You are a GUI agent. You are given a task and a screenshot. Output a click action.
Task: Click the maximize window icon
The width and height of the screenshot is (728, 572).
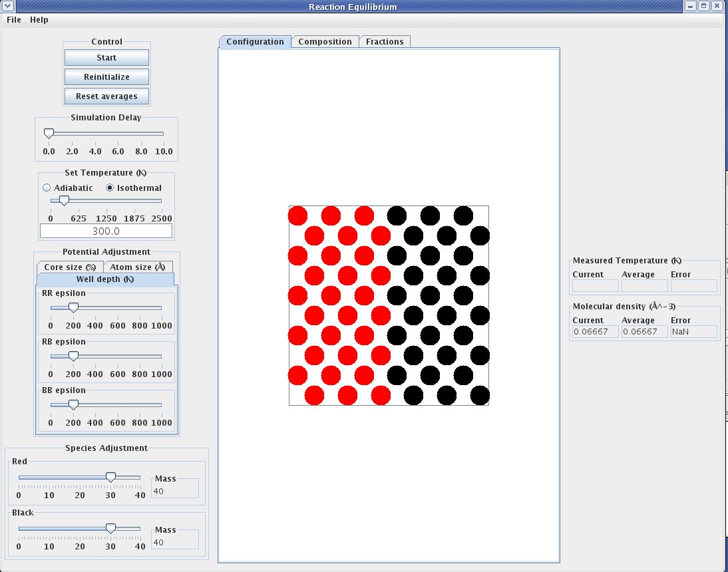pos(704,6)
